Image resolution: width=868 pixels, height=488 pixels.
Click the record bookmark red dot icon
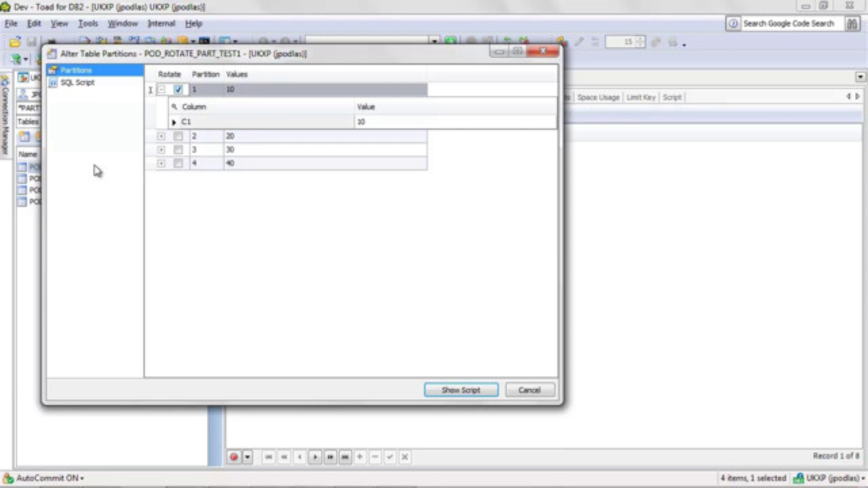[234, 457]
